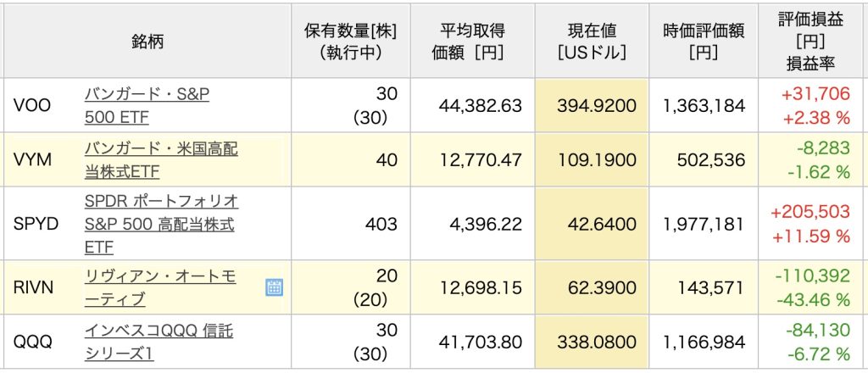Click the VOO current price 394.9200
Screen dimensions: 868x373
(597, 106)
